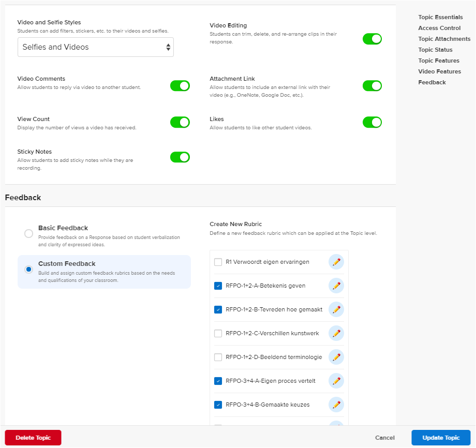The height and width of the screenshot is (448, 476).
Task: Click Cancel to discard changes
Action: [x=385, y=438]
